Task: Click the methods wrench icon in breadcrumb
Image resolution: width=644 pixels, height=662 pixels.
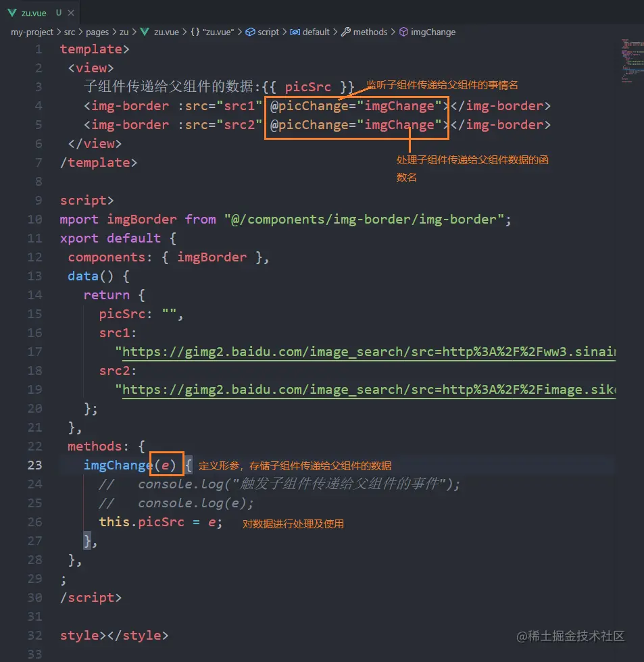Action: [x=346, y=32]
